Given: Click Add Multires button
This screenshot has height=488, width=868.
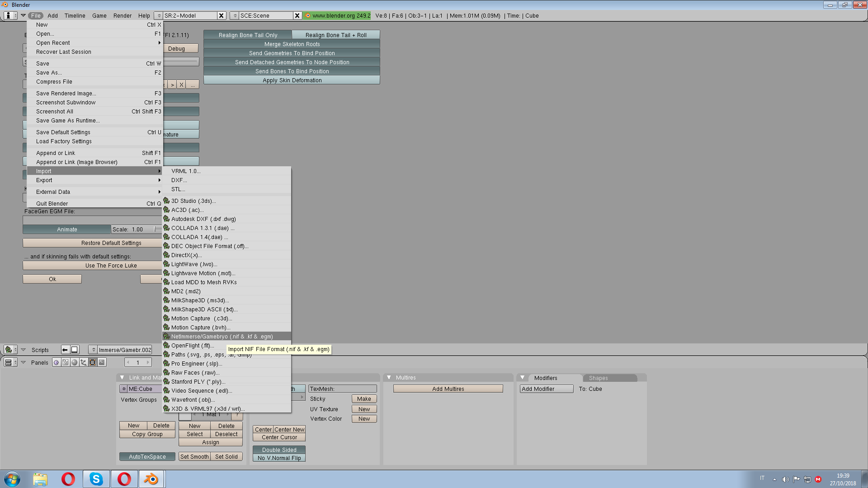Looking at the screenshot, I should [448, 389].
